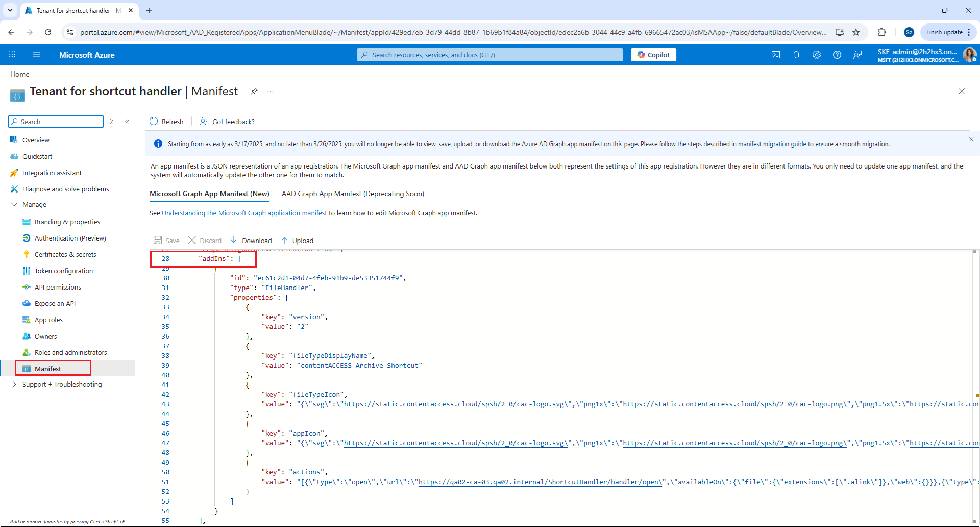This screenshot has height=527, width=980.
Task: Click the help question mark icon
Action: point(837,55)
